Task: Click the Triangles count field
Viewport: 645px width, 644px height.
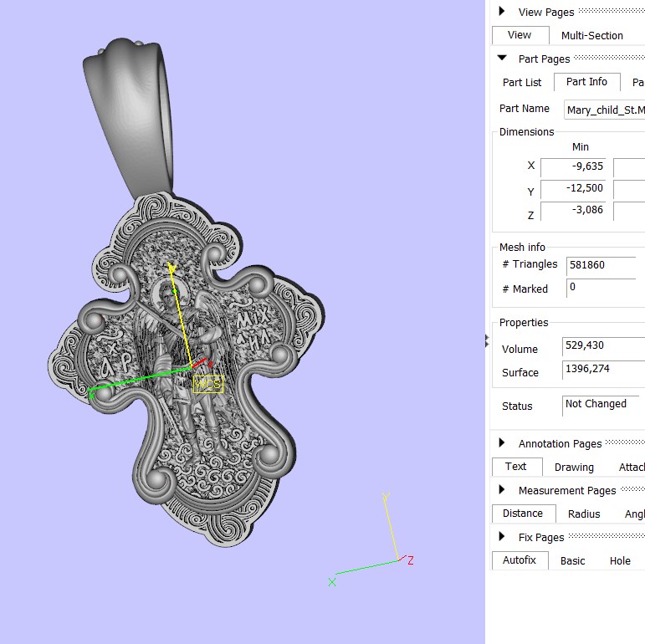Action: coord(601,265)
